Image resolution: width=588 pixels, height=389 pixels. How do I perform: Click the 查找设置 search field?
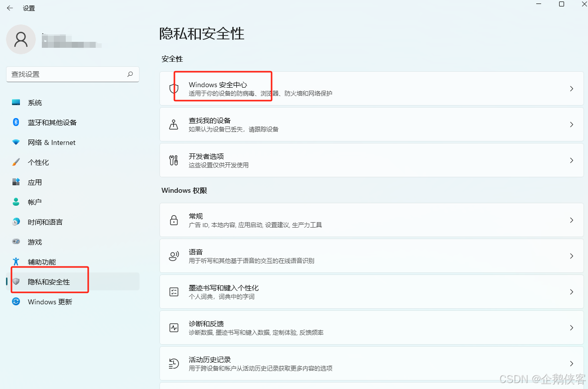point(73,74)
